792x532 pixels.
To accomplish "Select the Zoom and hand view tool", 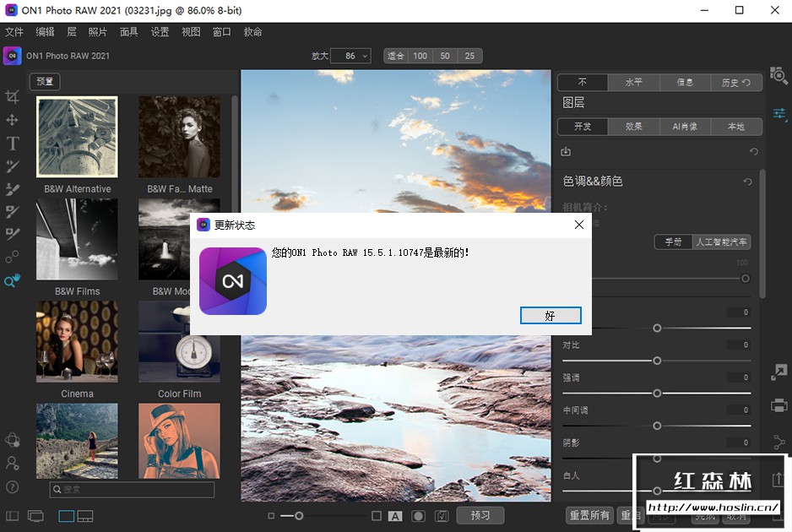I will (12, 280).
